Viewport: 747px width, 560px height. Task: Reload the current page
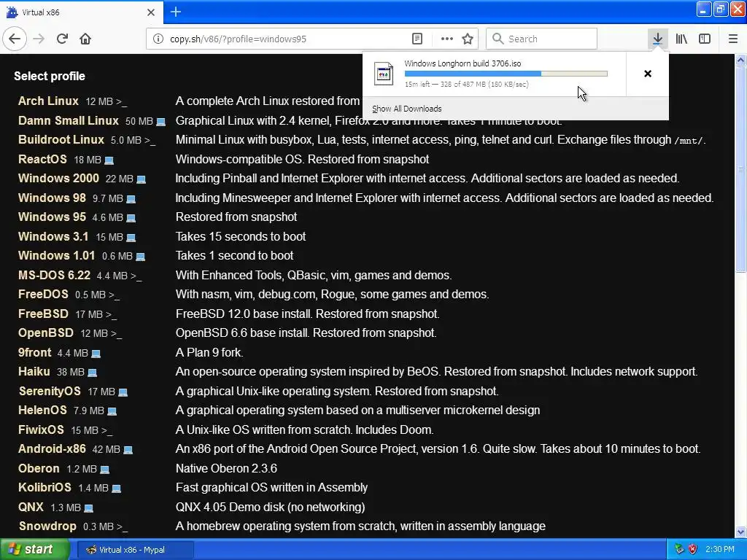coord(62,39)
